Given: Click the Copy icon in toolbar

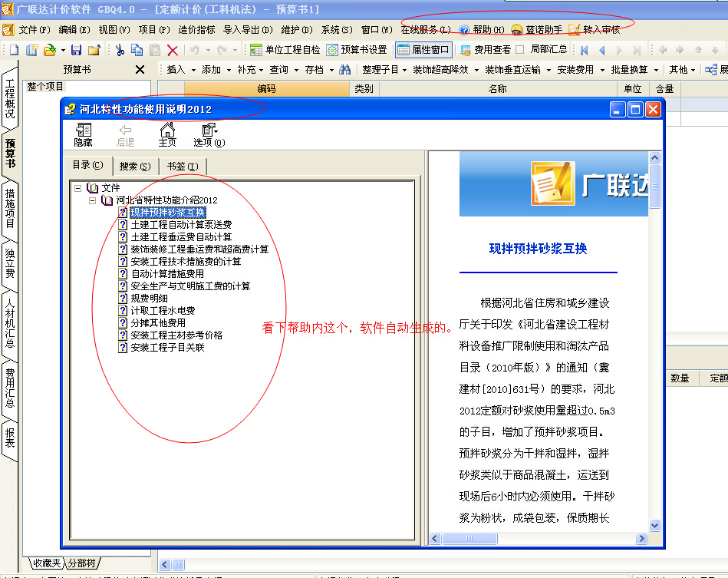Looking at the screenshot, I should pos(137,50).
